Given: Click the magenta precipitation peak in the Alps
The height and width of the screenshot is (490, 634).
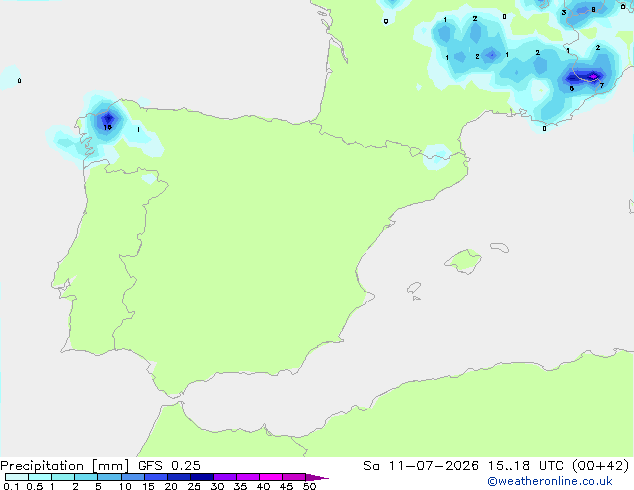Looking at the screenshot, I should pyautogui.click(x=593, y=76).
